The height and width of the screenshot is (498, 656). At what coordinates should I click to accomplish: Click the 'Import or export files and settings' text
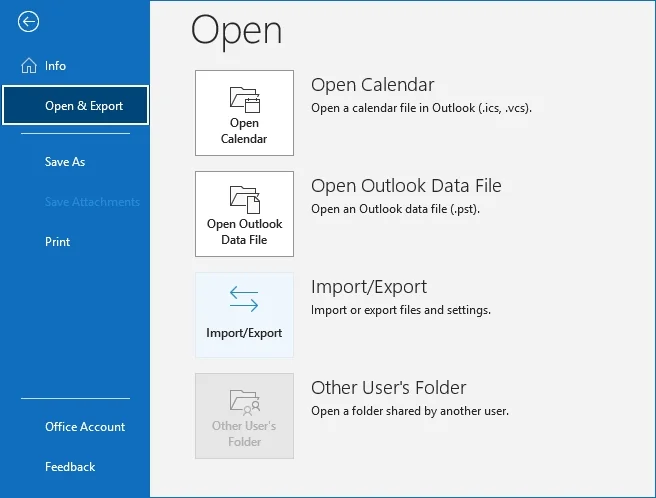pos(401,310)
